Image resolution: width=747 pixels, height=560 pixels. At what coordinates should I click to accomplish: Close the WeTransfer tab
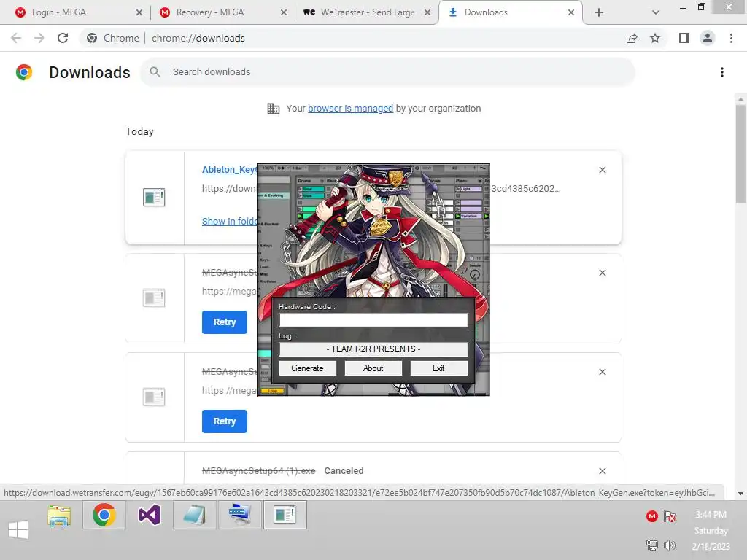point(427,12)
